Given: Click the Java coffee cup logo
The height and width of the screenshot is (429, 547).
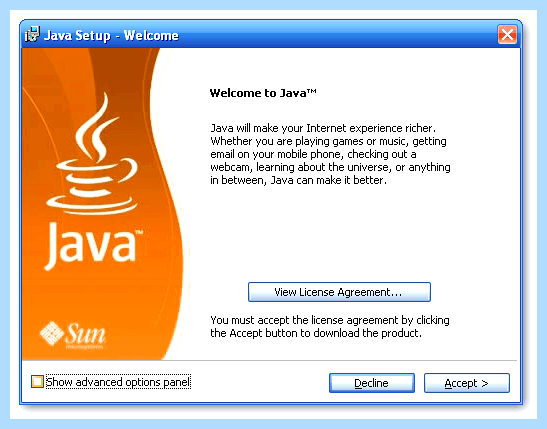Looking at the screenshot, I should point(92,154).
